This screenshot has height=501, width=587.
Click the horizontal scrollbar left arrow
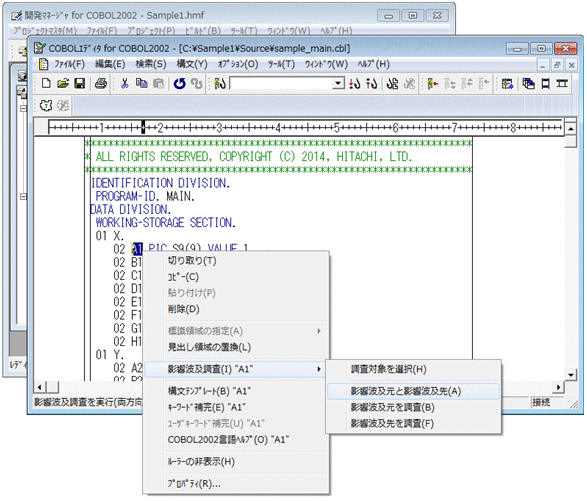tap(40, 387)
